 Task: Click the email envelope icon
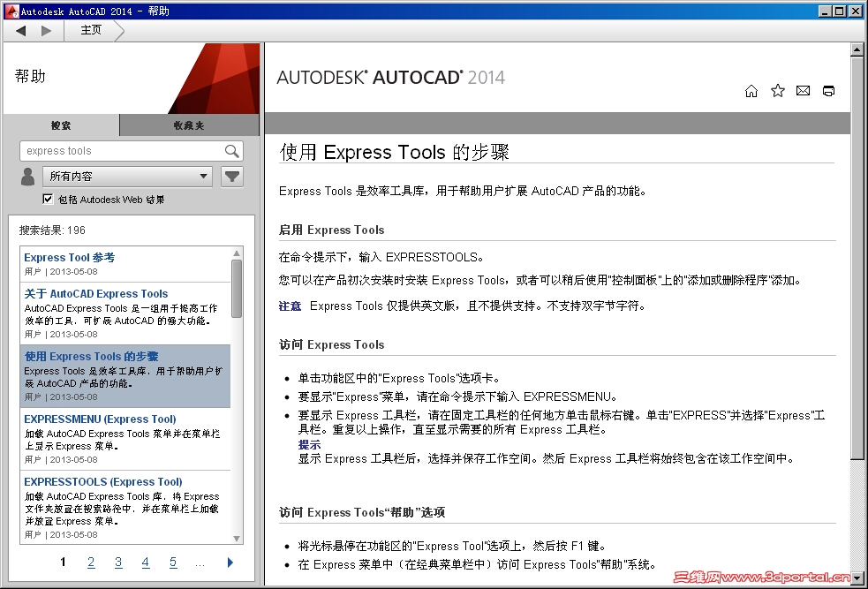coord(803,91)
